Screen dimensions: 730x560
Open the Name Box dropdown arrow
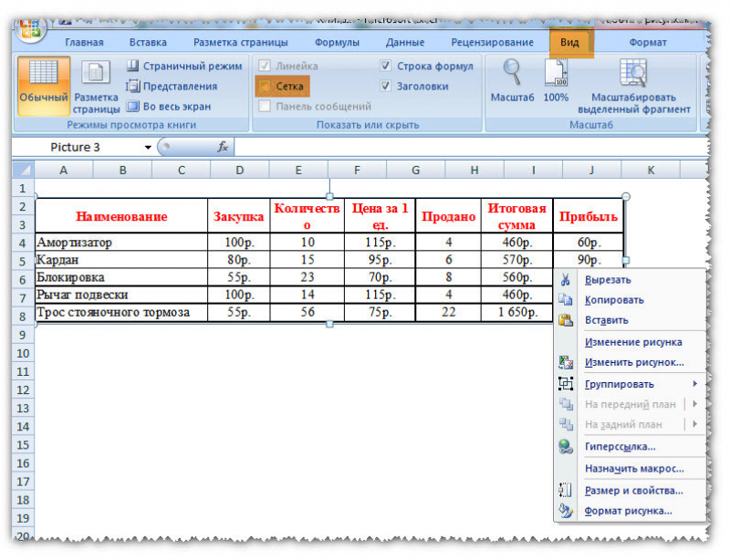[148, 148]
